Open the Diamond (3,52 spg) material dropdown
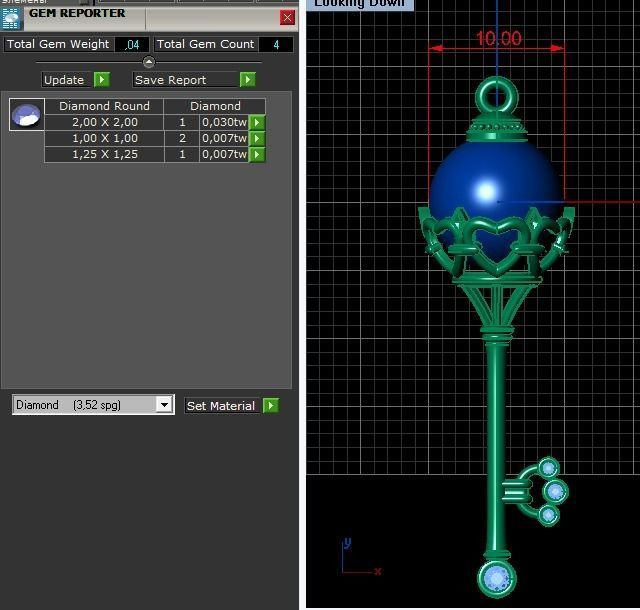640x610 pixels. point(164,405)
